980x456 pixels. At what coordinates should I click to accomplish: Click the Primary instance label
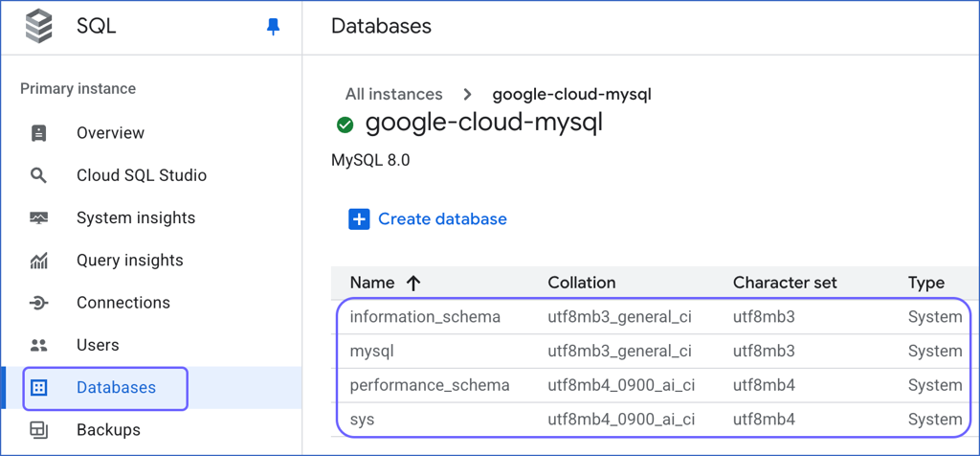[78, 89]
